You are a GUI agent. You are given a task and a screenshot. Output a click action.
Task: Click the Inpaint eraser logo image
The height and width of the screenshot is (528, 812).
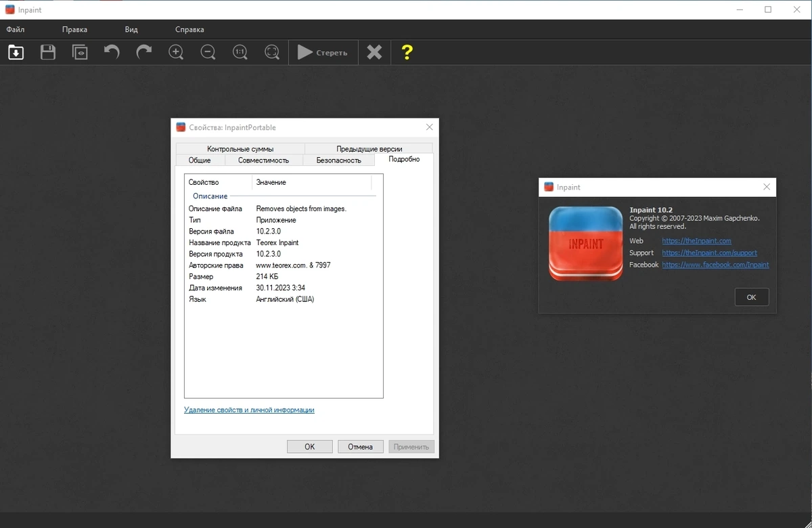click(x=586, y=244)
